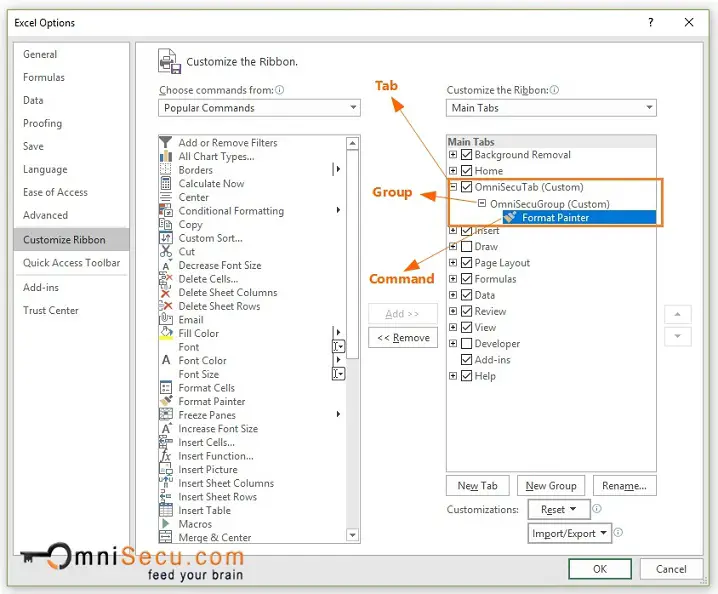Enable the Draw tab checkbox
The width and height of the screenshot is (718, 594).
coord(466,246)
